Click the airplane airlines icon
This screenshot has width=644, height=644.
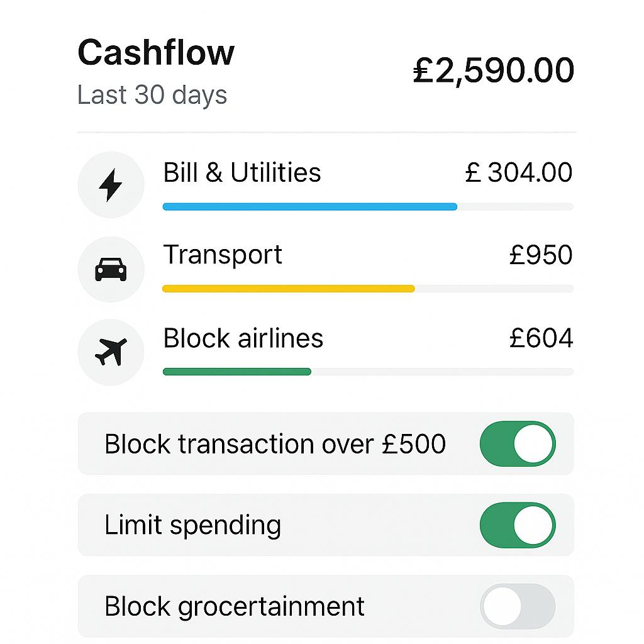[x=111, y=352]
